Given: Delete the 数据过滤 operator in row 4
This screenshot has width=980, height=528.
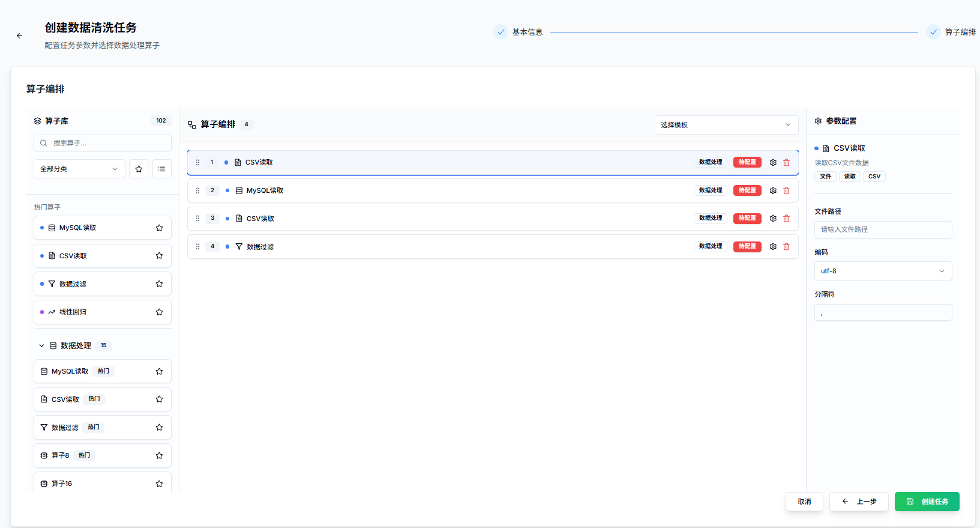Looking at the screenshot, I should click(x=786, y=247).
